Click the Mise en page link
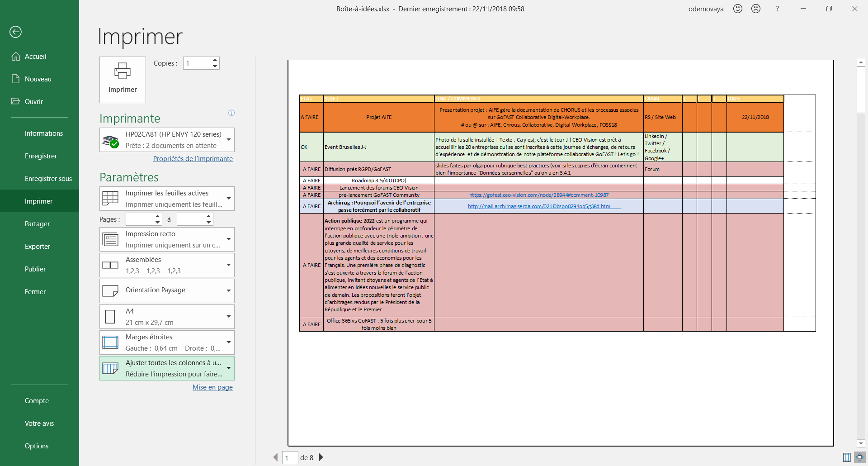868x466 pixels. 212,387
